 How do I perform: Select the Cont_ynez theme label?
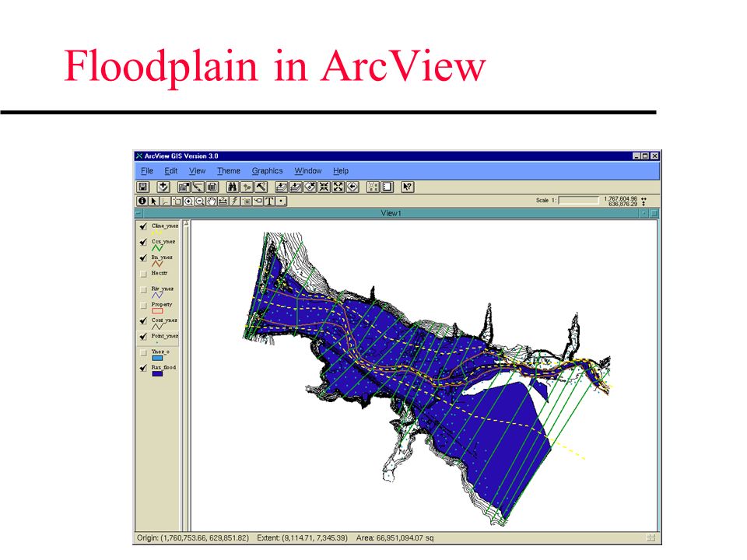coord(164,320)
